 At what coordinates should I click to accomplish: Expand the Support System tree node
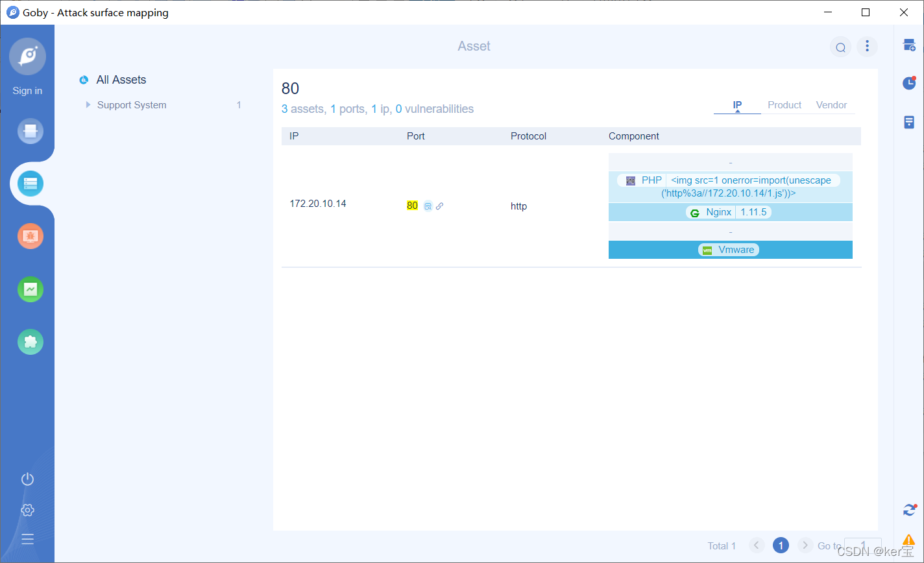click(x=88, y=104)
